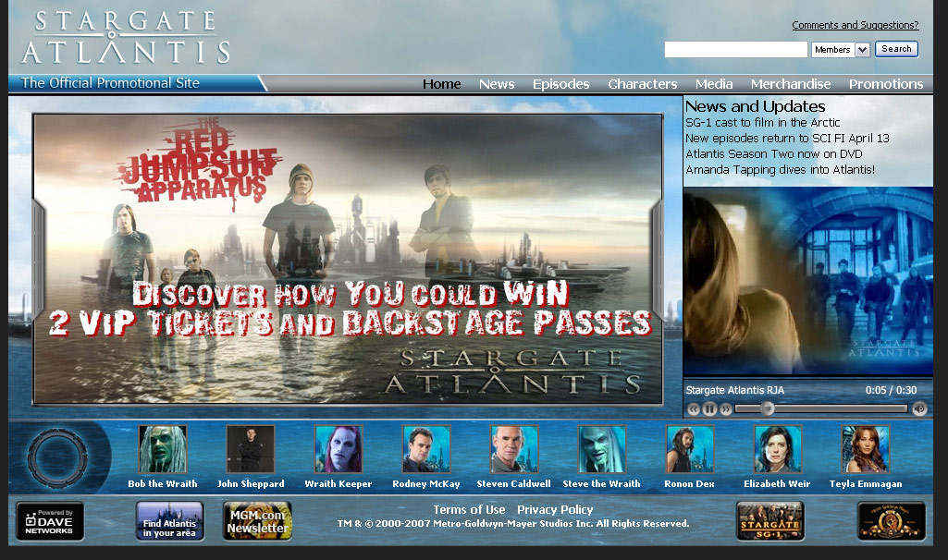The height and width of the screenshot is (560, 948).
Task: Click the Powered by Dave Networks badge
Action: click(50, 521)
